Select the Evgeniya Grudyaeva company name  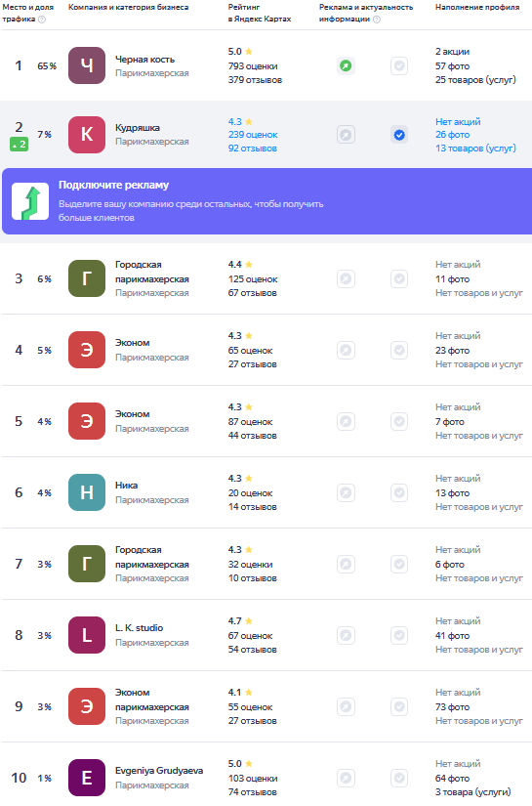(159, 771)
